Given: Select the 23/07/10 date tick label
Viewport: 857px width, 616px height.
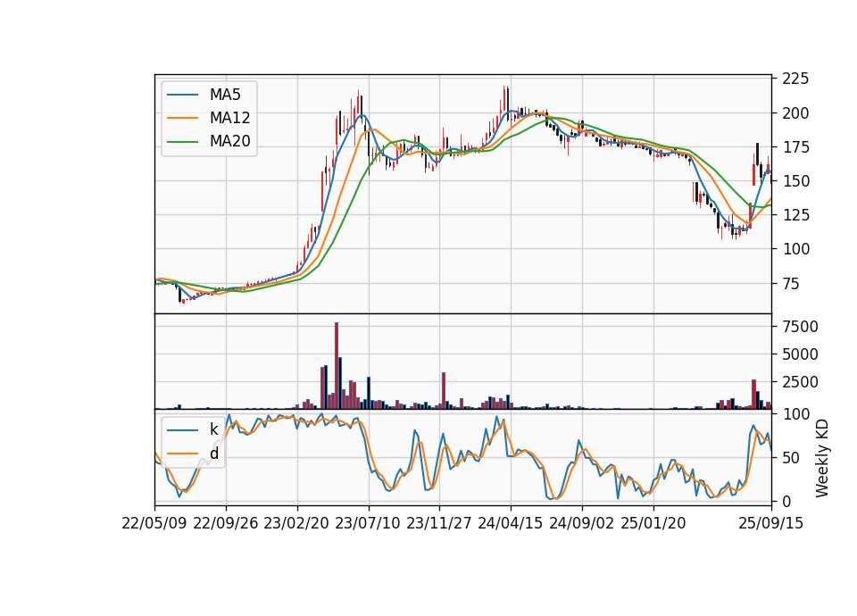Looking at the screenshot, I should [x=368, y=523].
